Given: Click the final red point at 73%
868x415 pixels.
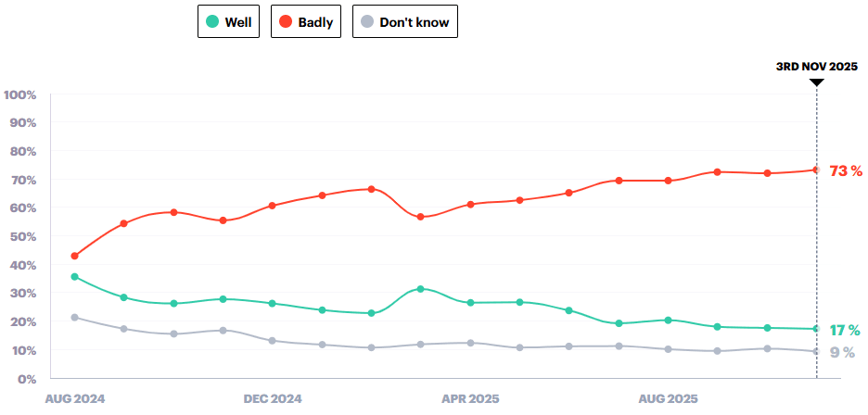Looking at the screenshot, I should pyautogui.click(x=816, y=170).
